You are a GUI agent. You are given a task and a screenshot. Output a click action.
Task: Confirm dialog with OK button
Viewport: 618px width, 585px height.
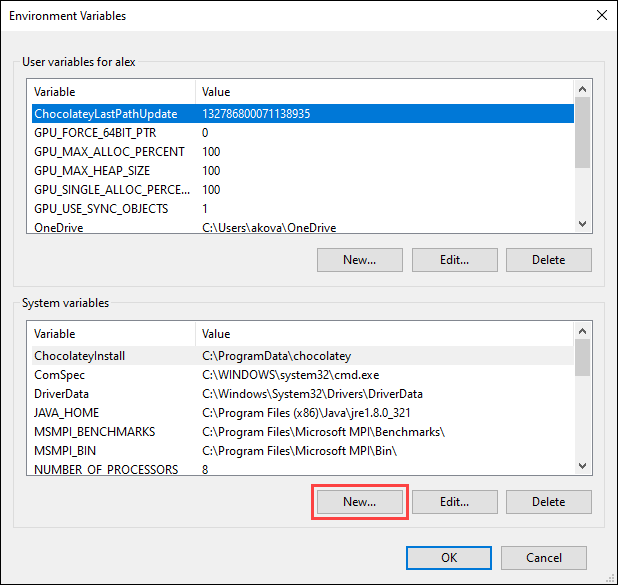449,558
